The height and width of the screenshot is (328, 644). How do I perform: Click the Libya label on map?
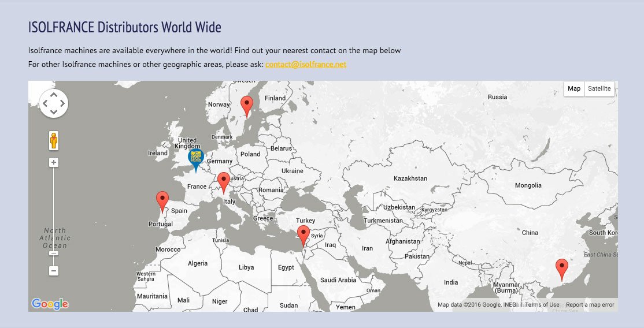point(246,267)
